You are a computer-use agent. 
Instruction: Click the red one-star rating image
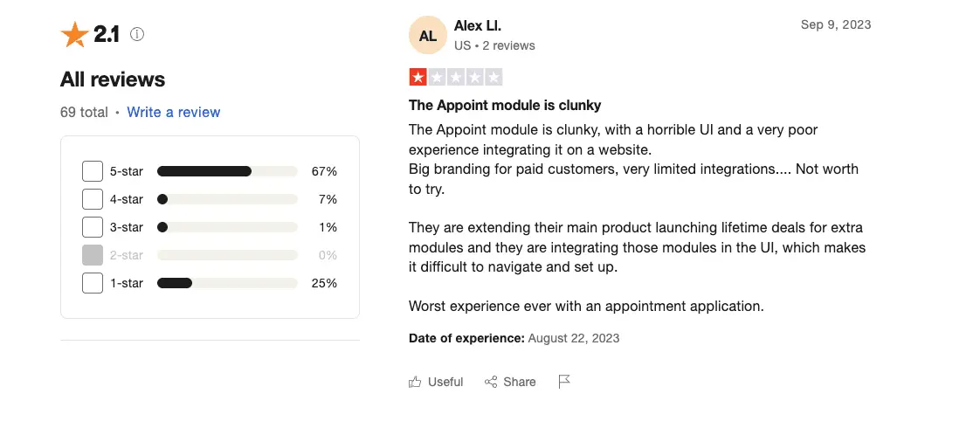[456, 78]
